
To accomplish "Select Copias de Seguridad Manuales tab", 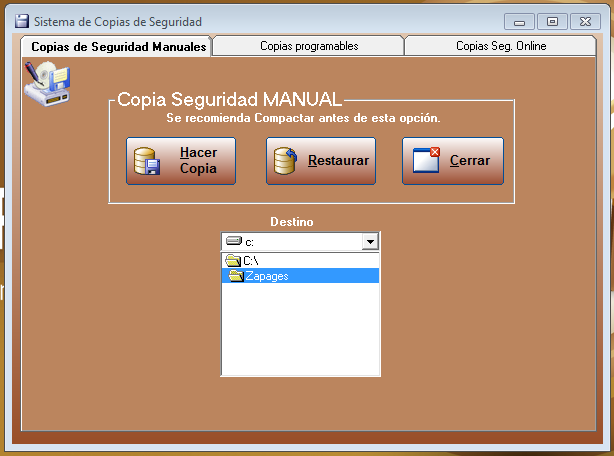I will point(117,47).
